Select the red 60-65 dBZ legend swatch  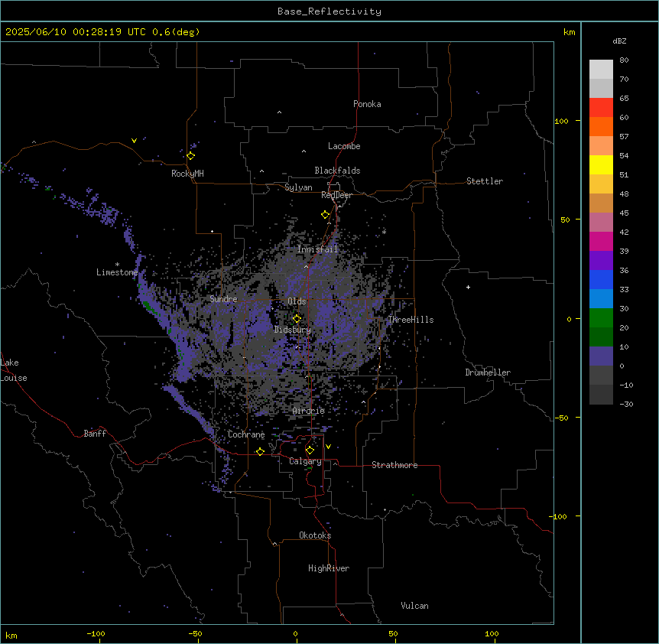601,108
